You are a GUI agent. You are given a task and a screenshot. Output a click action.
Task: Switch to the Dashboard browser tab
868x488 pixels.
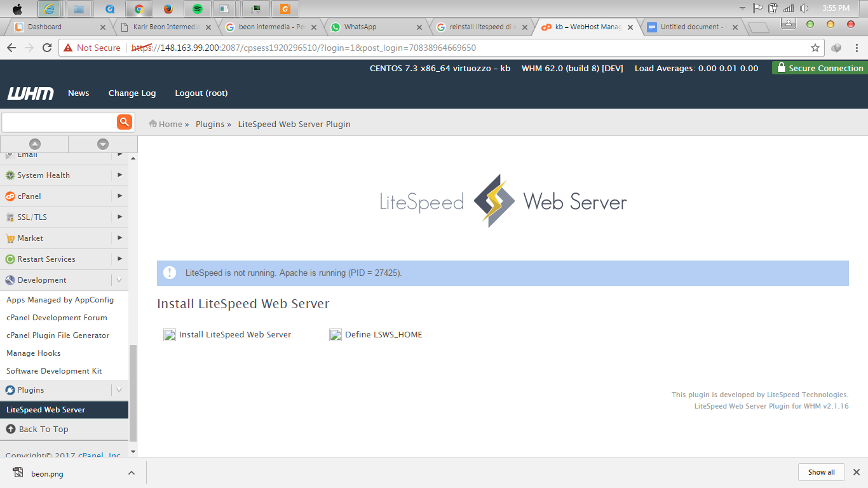[60, 27]
